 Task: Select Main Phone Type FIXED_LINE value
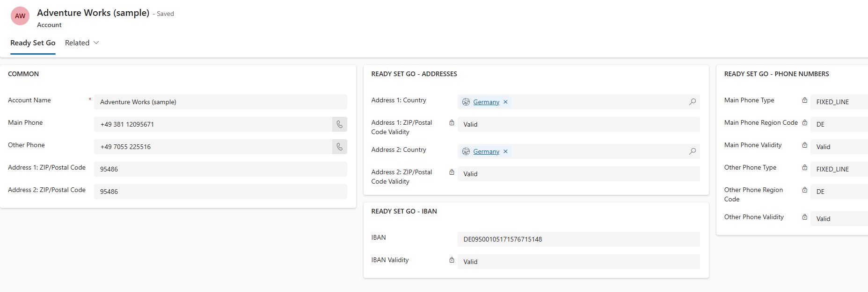pyautogui.click(x=839, y=102)
